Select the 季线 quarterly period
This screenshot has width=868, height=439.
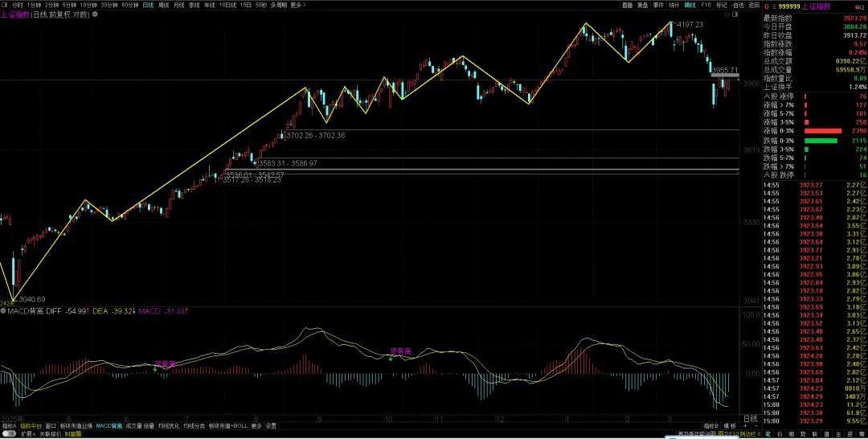pyautogui.click(x=194, y=5)
